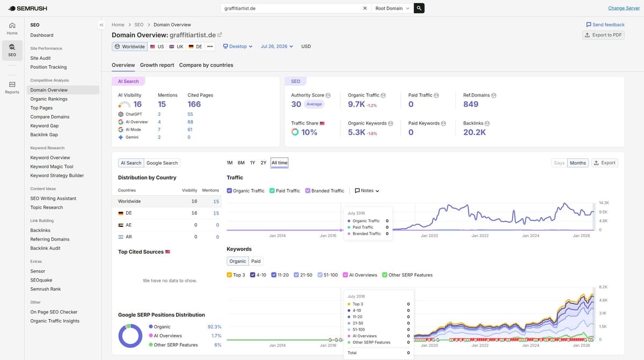Switch chart granularity to Days
Image resolution: width=644 pixels, height=360 pixels.
(559, 163)
